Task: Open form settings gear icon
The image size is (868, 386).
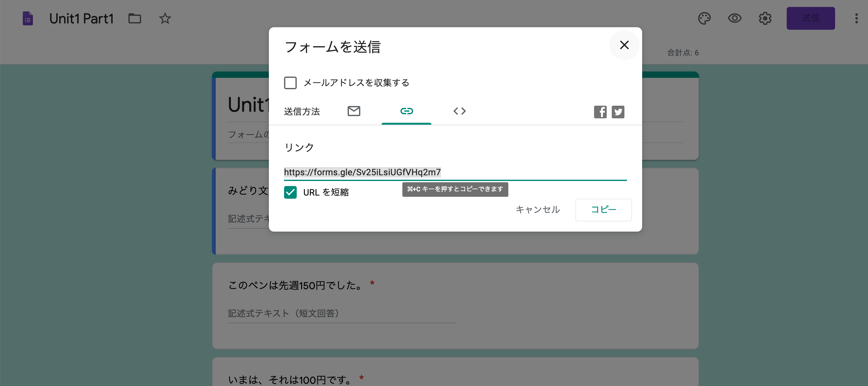Action: pyautogui.click(x=765, y=18)
